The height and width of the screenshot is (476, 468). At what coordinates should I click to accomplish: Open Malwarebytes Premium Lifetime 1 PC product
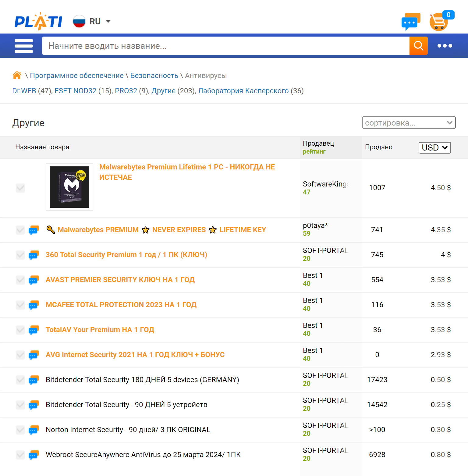(187, 172)
